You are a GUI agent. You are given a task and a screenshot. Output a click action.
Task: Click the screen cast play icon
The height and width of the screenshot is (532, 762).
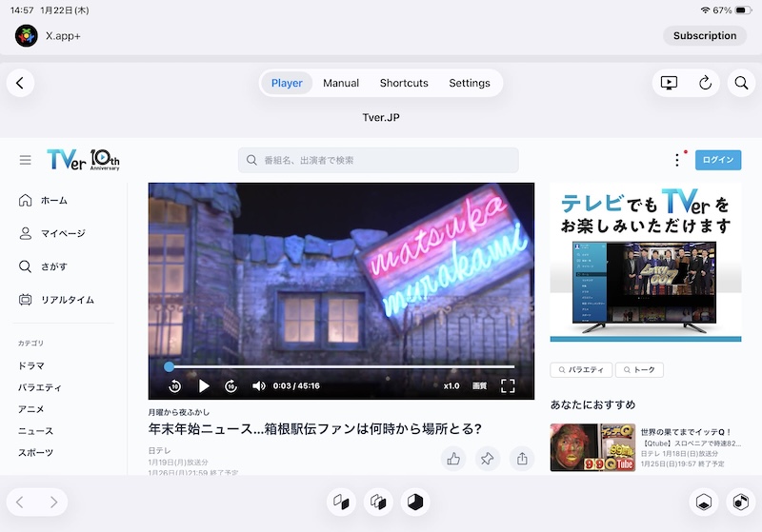[670, 83]
